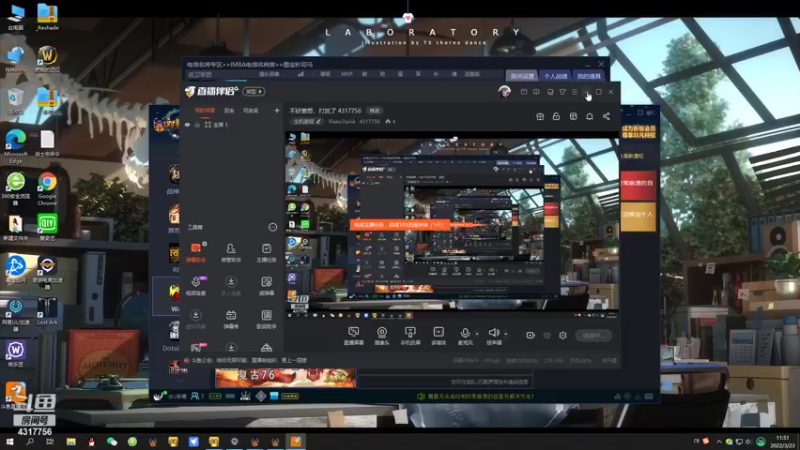
Task: Click the lock icon in the room header
Action: [556, 116]
